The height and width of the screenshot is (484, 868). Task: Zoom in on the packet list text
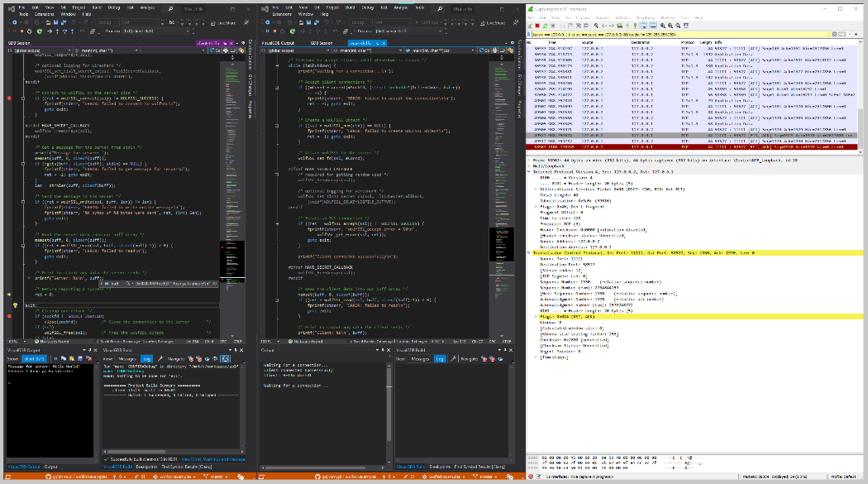point(662,25)
